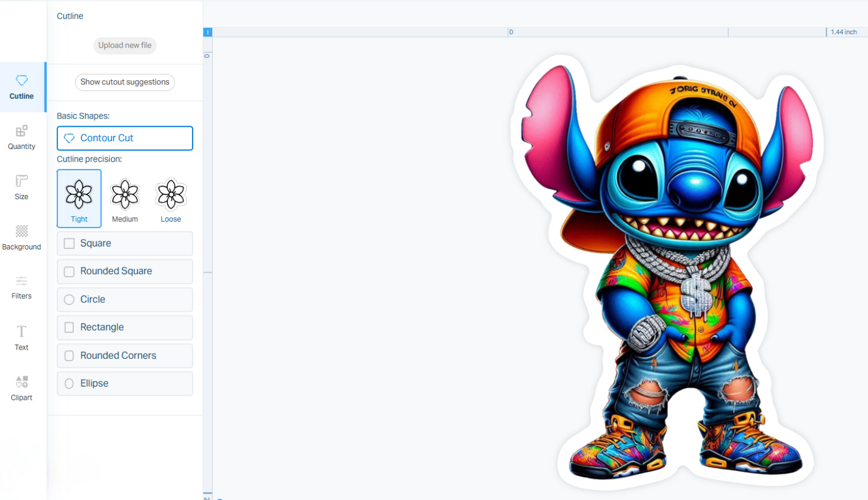Check the Square shape option
The width and height of the screenshot is (868, 500).
coord(69,244)
